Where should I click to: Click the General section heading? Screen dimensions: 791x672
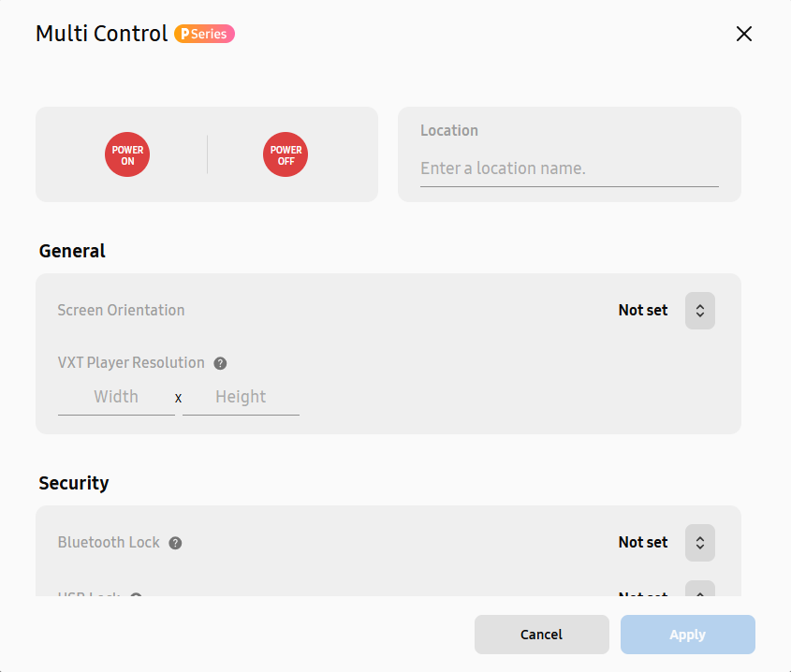point(72,251)
